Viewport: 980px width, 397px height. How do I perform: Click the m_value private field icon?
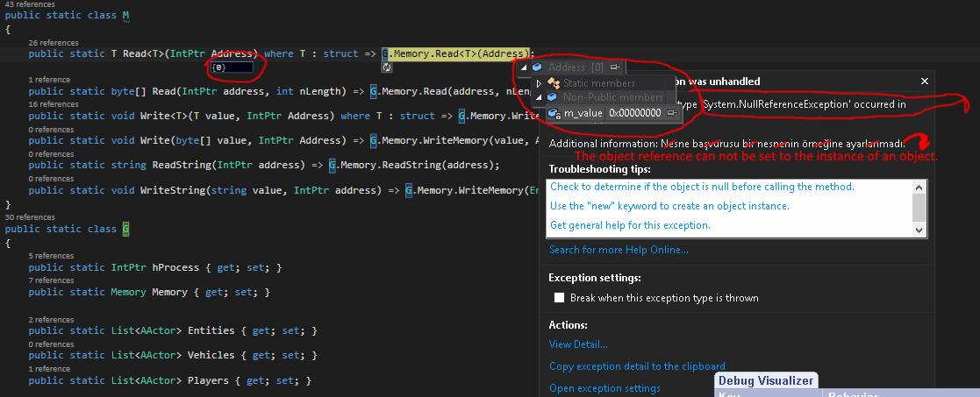553,113
